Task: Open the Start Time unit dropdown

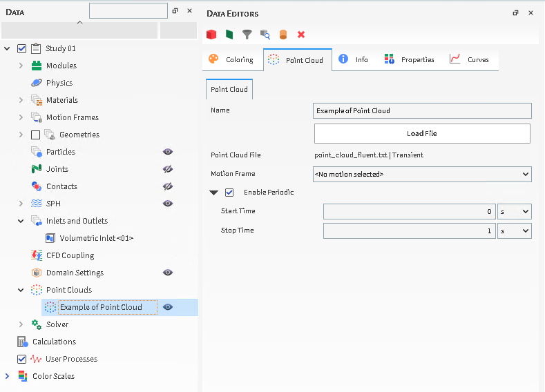Action: pos(515,211)
